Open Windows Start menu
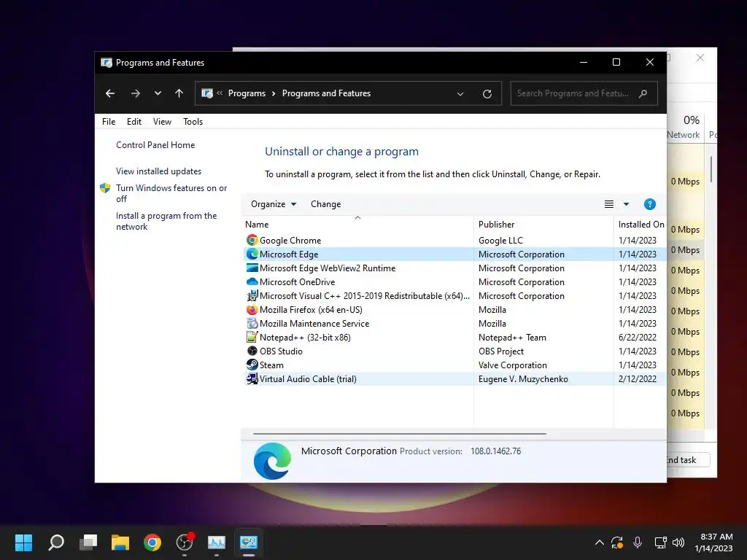The height and width of the screenshot is (560, 747). (x=23, y=542)
